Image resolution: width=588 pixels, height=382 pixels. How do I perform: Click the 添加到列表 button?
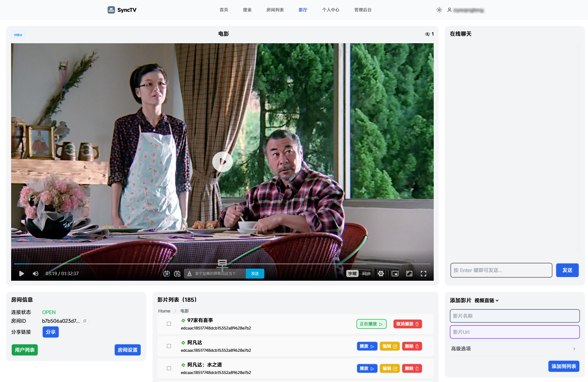tap(564, 366)
